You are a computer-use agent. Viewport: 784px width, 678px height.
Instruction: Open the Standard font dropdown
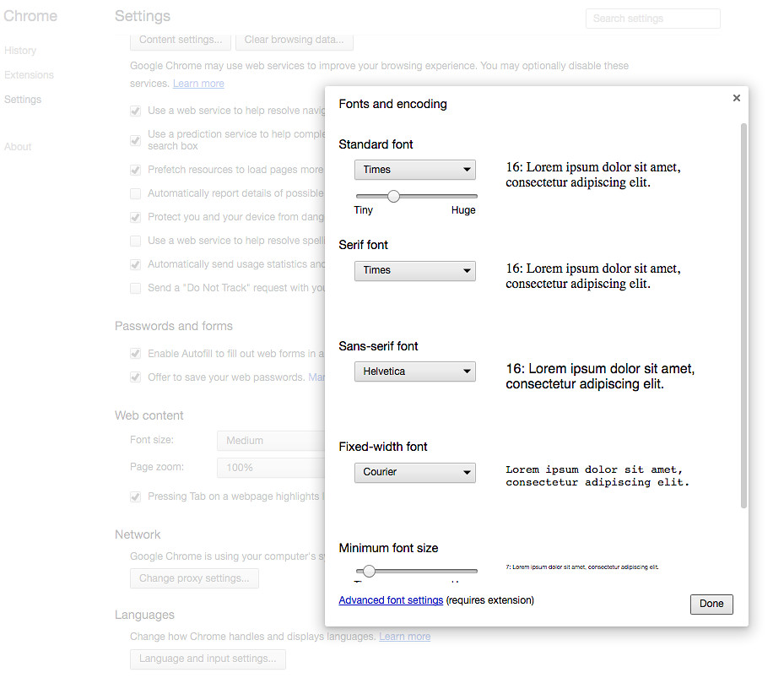(415, 170)
